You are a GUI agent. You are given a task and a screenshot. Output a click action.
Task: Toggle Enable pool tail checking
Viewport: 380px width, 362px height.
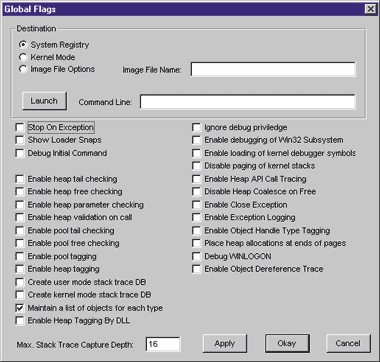20,230
